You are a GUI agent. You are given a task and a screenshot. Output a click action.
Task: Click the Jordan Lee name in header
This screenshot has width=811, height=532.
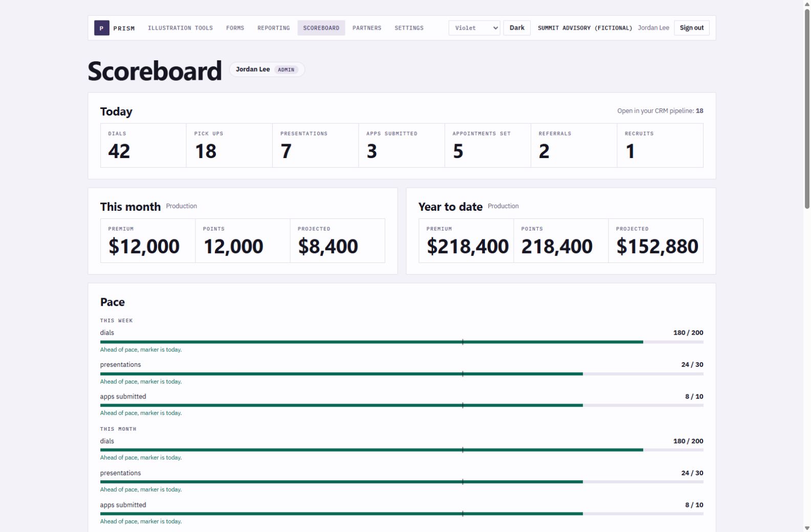653,28
